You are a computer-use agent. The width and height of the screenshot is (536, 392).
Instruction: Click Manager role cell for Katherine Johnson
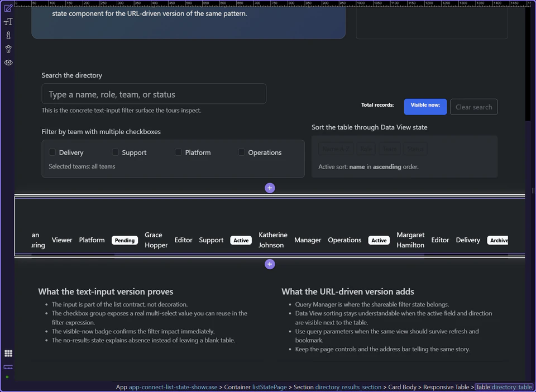point(308,240)
